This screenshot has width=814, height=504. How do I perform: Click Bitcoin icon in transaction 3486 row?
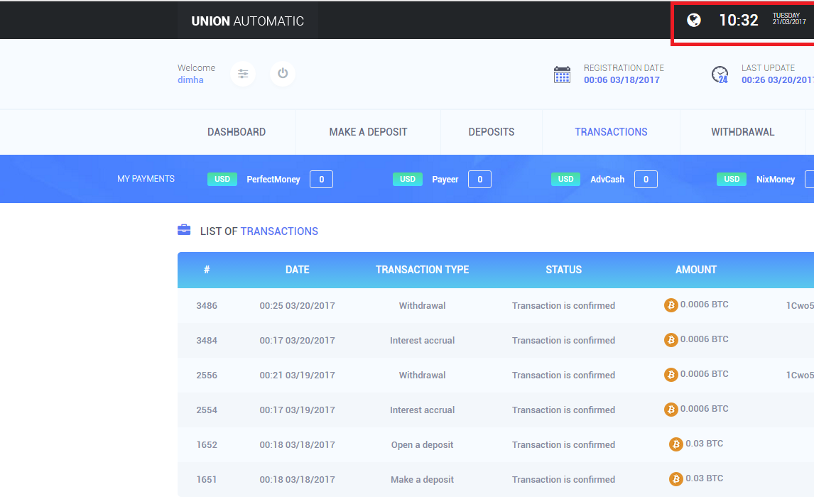tap(671, 305)
